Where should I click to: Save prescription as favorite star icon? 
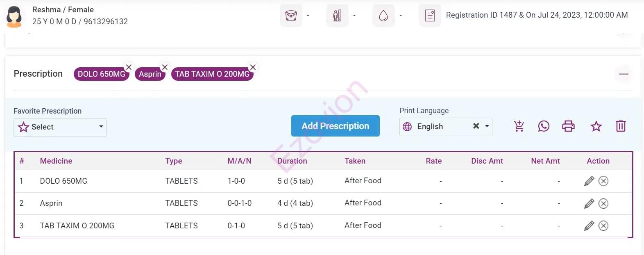(x=596, y=126)
